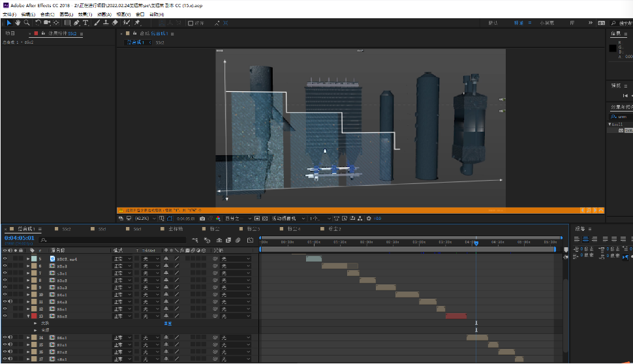This screenshot has width=633, height=364.
Task: Hide layer 6 using its eye icon
Action: coord(5,266)
